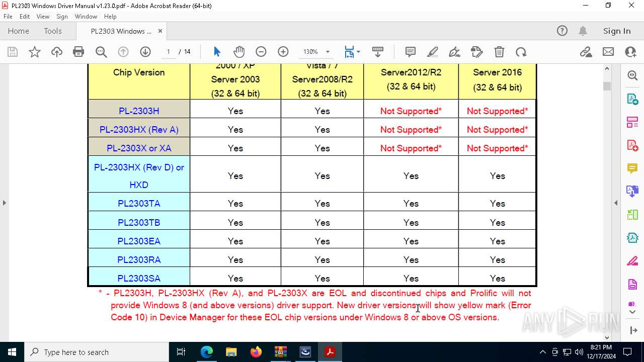The image size is (644, 362).
Task: Click the Windows Start button
Action: pos(12,352)
